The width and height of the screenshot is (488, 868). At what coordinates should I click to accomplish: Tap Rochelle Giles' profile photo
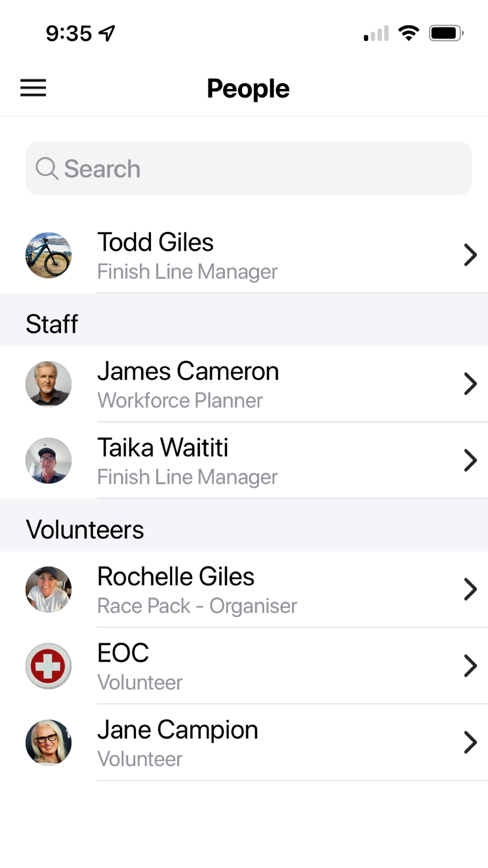coord(48,589)
